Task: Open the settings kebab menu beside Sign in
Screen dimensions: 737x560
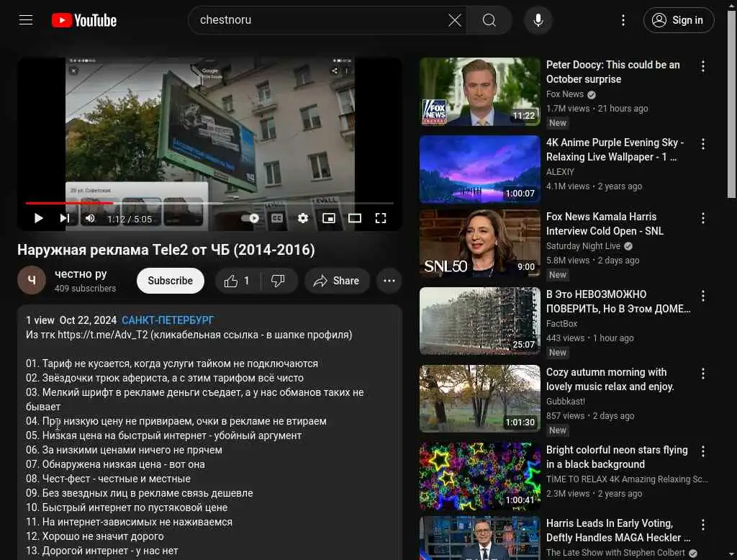Action: [623, 20]
